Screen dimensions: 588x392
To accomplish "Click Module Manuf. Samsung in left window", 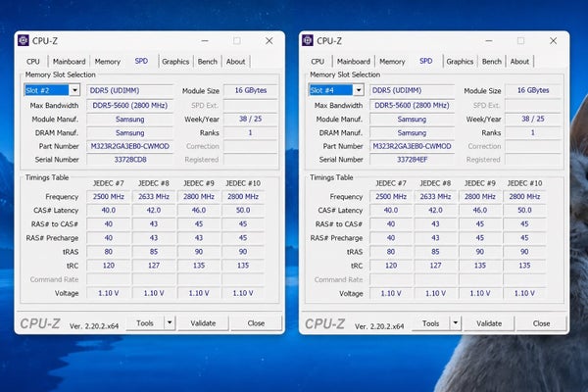I will [x=130, y=120].
